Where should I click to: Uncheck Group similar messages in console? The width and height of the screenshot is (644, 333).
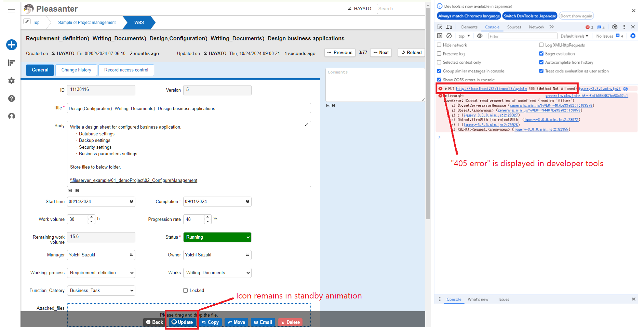click(439, 71)
